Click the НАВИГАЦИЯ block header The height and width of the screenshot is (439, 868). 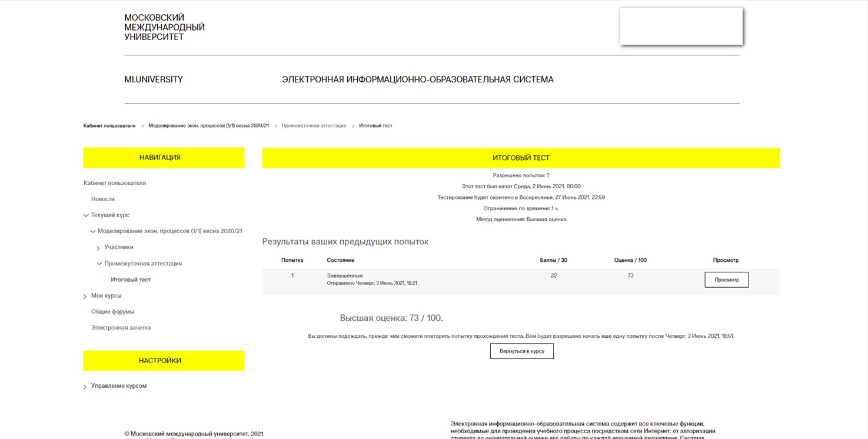[164, 158]
